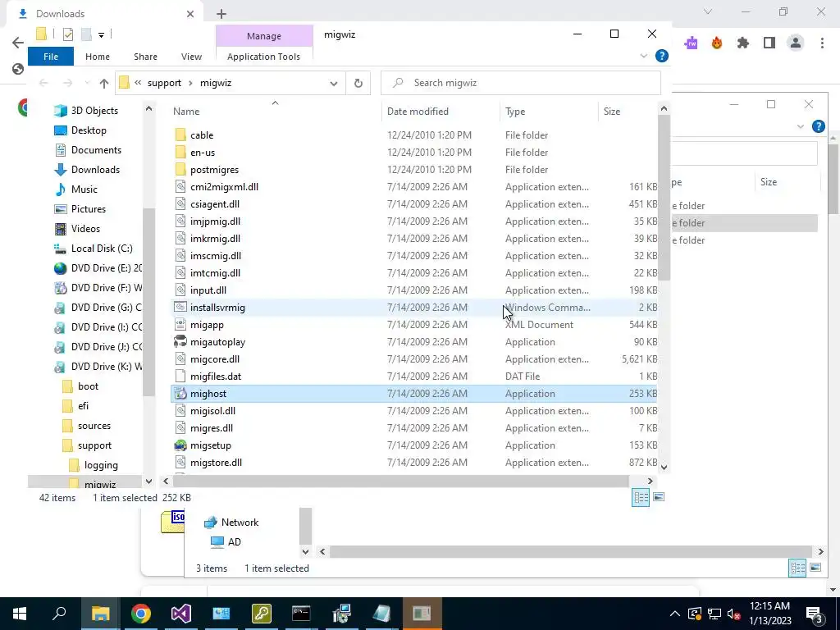Open 3D Objects in navigation pane

(94, 111)
